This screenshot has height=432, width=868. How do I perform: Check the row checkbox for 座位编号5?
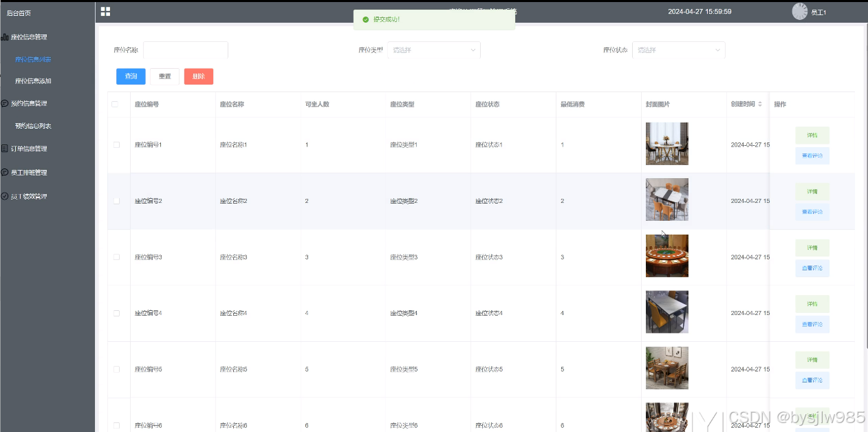click(x=116, y=369)
